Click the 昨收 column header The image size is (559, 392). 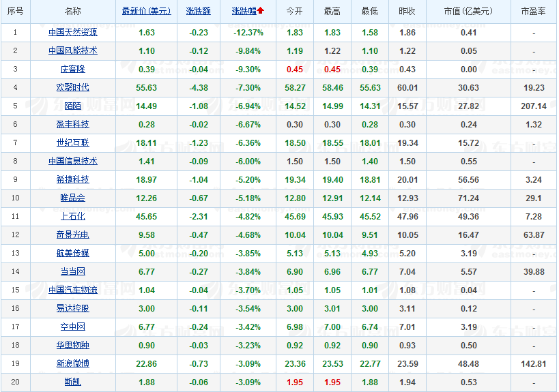tap(407, 12)
